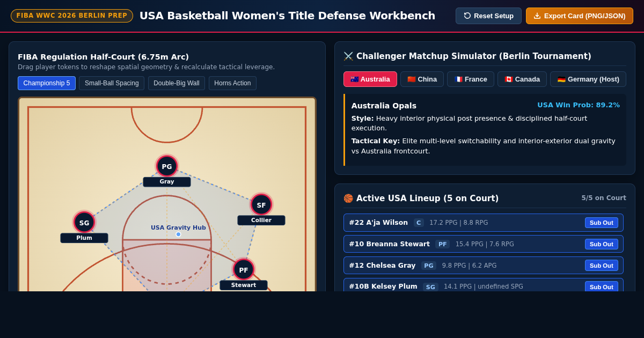Screen dimensions: 644x338
Task: Sub out #10B Kelsey Plum
Action: click(x=601, y=287)
